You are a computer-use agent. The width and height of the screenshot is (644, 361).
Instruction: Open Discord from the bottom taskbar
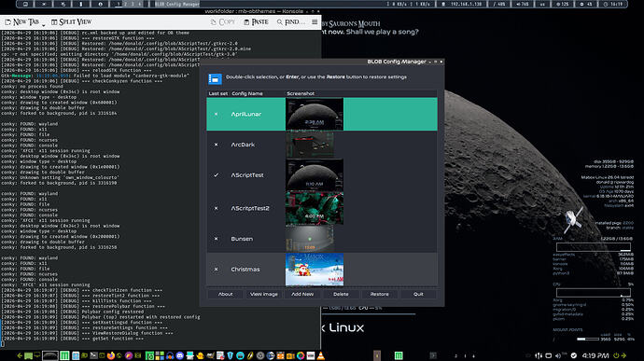(179, 355)
